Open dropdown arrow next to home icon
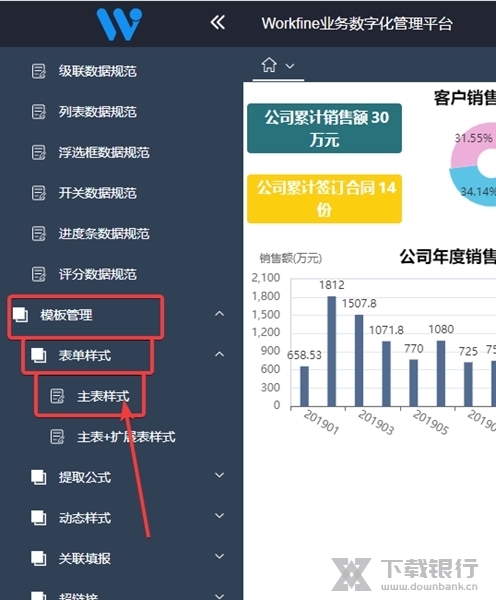Image resolution: width=496 pixels, height=600 pixels. [x=290, y=66]
